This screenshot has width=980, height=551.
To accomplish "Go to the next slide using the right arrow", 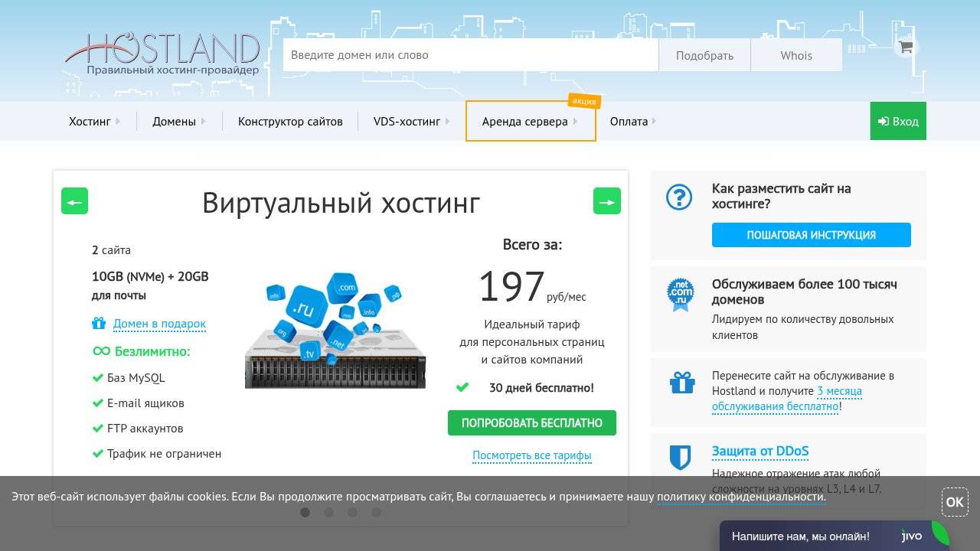I will (607, 201).
